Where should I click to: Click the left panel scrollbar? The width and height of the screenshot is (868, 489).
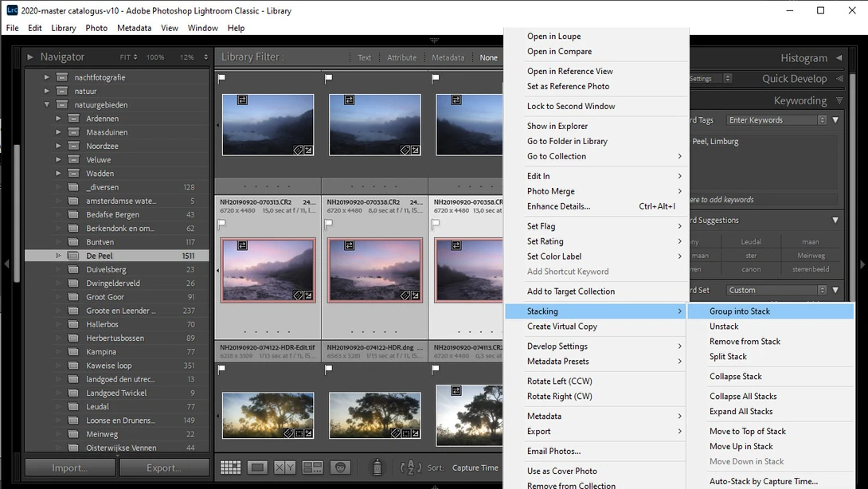coord(18,213)
